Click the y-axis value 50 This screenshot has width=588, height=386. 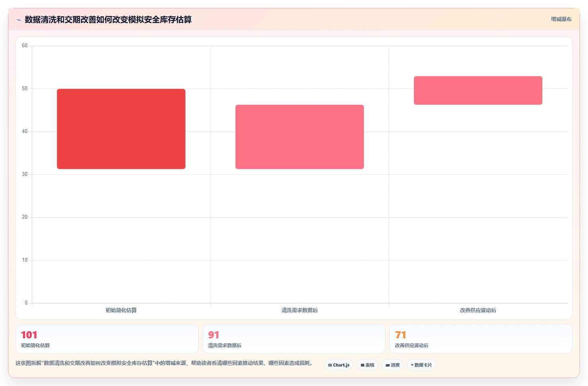(x=25, y=89)
